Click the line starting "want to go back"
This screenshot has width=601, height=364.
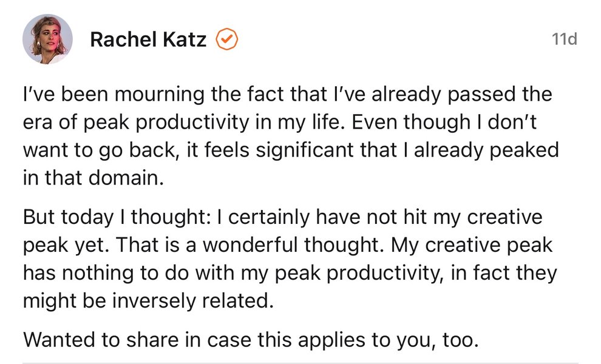(x=291, y=150)
